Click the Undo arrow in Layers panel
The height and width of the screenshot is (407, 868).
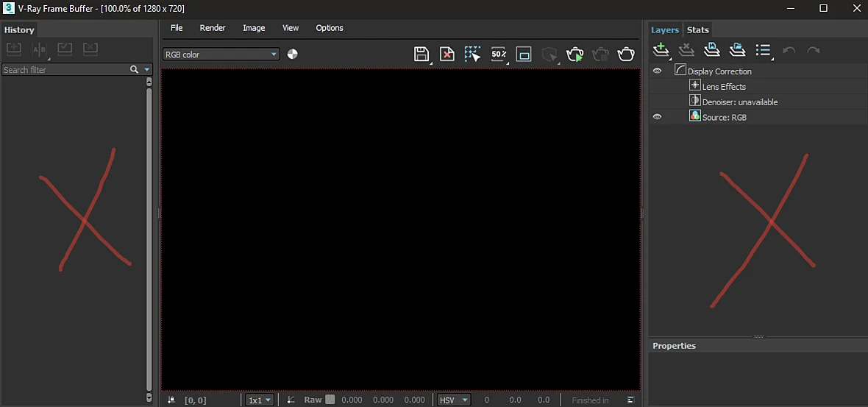pos(789,50)
